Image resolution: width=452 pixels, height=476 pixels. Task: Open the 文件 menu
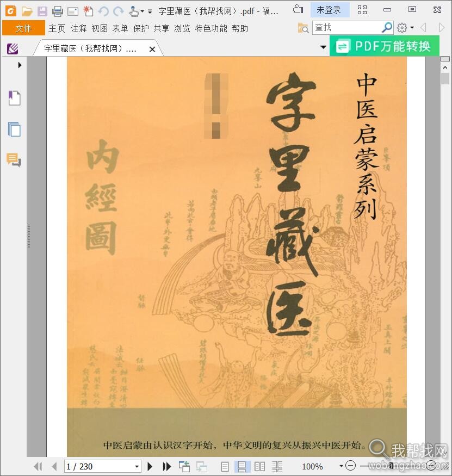coord(23,28)
